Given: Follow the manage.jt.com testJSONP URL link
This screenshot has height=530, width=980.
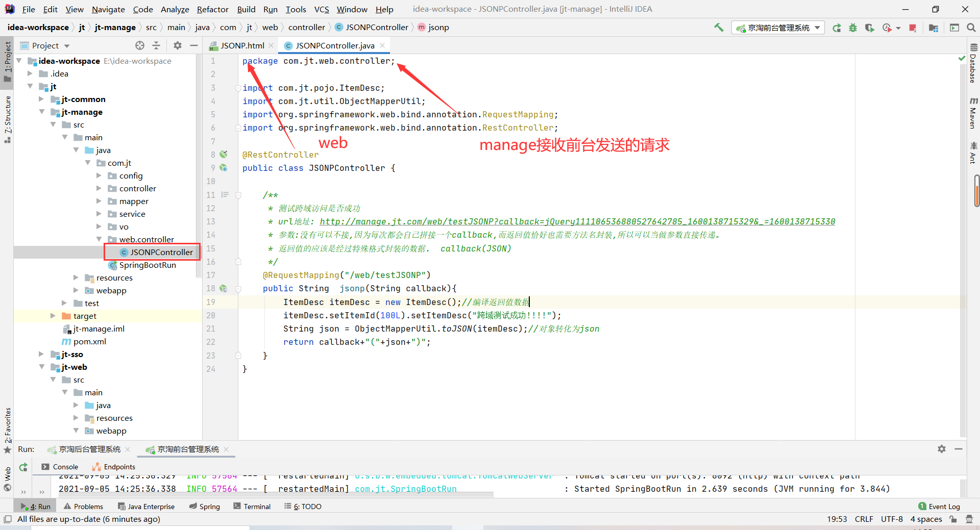Looking at the screenshot, I should pyautogui.click(x=577, y=221).
